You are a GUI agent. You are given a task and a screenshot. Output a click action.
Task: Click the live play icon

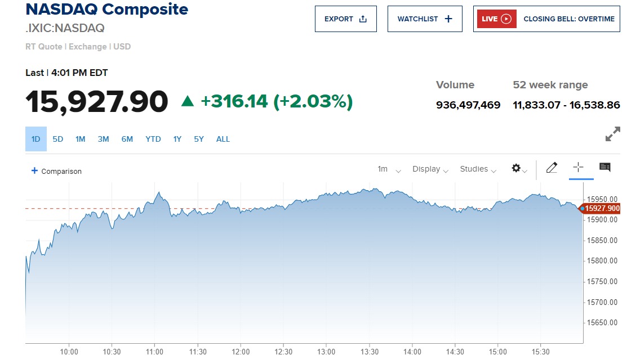tap(506, 19)
